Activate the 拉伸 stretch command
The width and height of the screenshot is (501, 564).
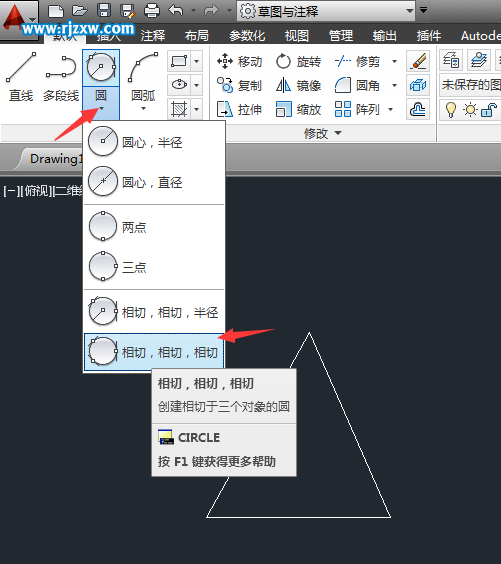point(239,109)
